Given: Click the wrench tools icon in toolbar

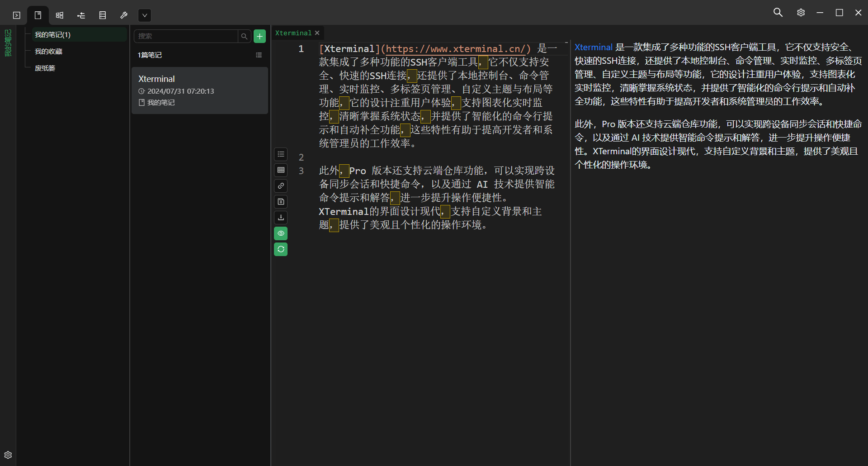Looking at the screenshot, I should pos(124,15).
